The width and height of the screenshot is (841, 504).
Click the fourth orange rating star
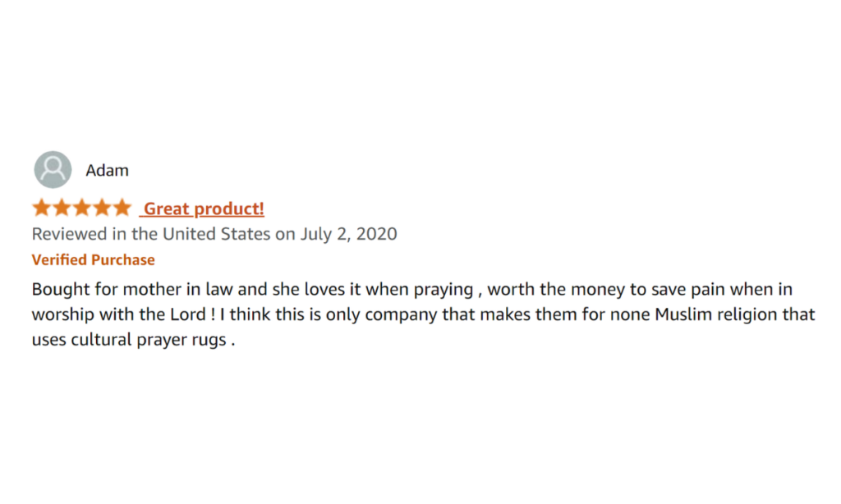[101, 208]
